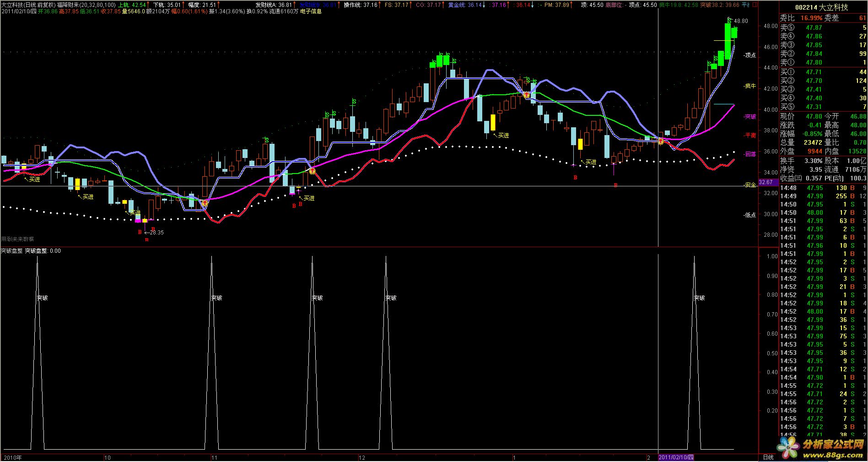Click the 外盘 9944 value
This screenshot has width=868, height=462.
801,151
